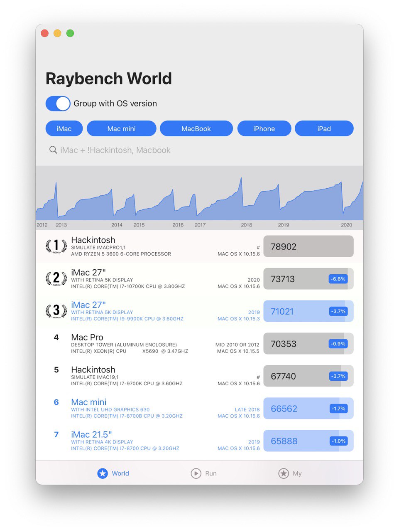Click the AMD Ryzen 5 3600 processor text

(x=121, y=254)
